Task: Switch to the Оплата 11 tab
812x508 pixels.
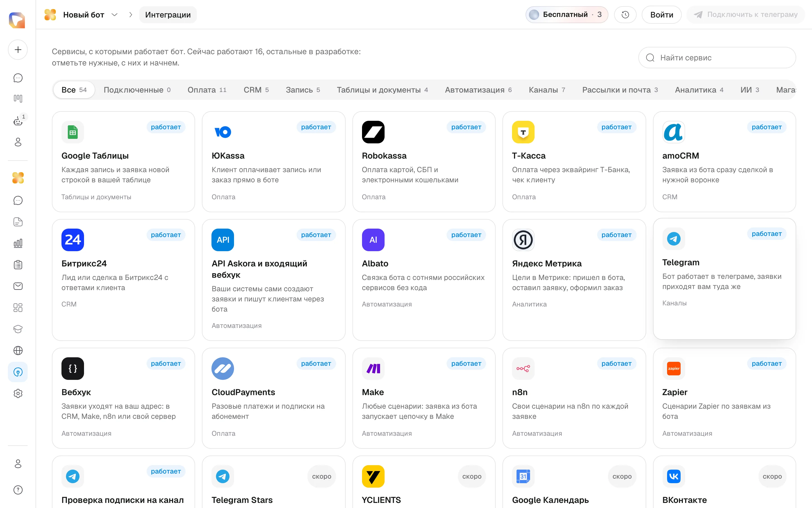Action: click(207, 90)
